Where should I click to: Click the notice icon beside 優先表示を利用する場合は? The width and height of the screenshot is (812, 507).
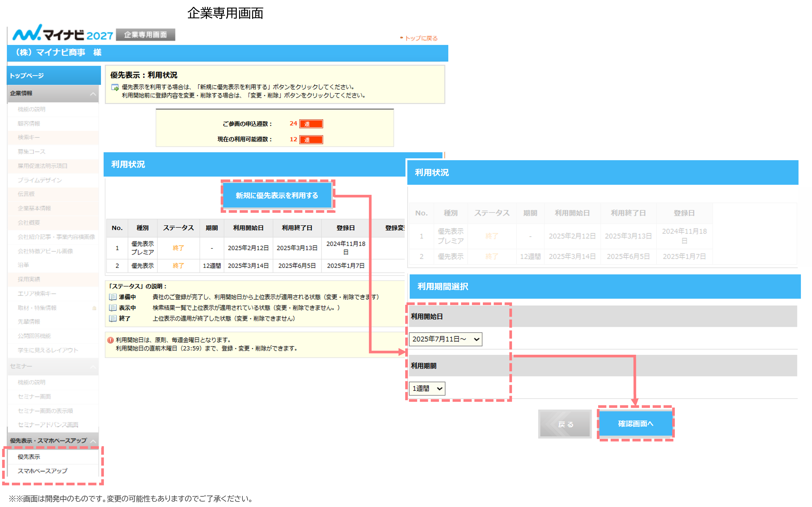[115, 87]
